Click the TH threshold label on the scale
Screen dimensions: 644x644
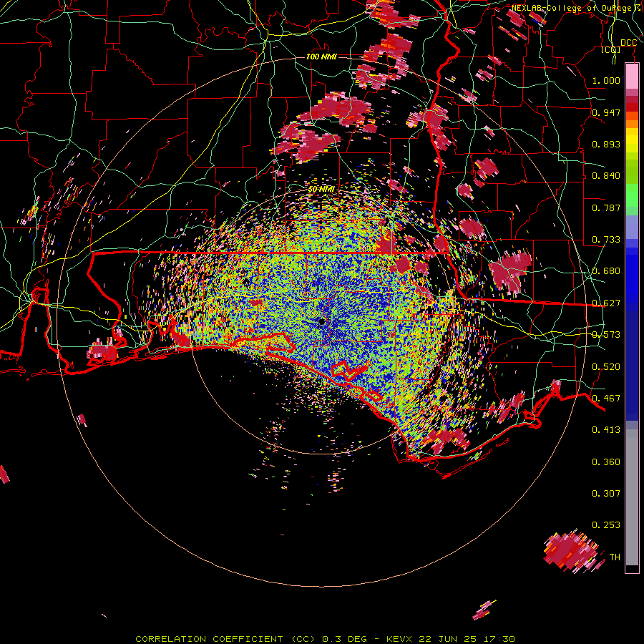click(x=615, y=557)
